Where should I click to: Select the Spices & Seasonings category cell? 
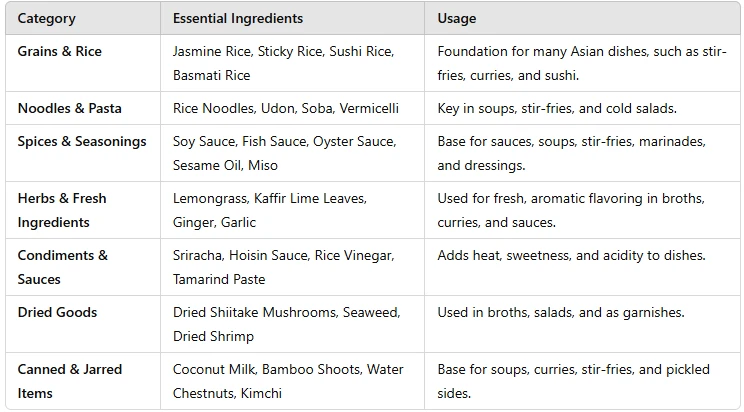(83, 153)
